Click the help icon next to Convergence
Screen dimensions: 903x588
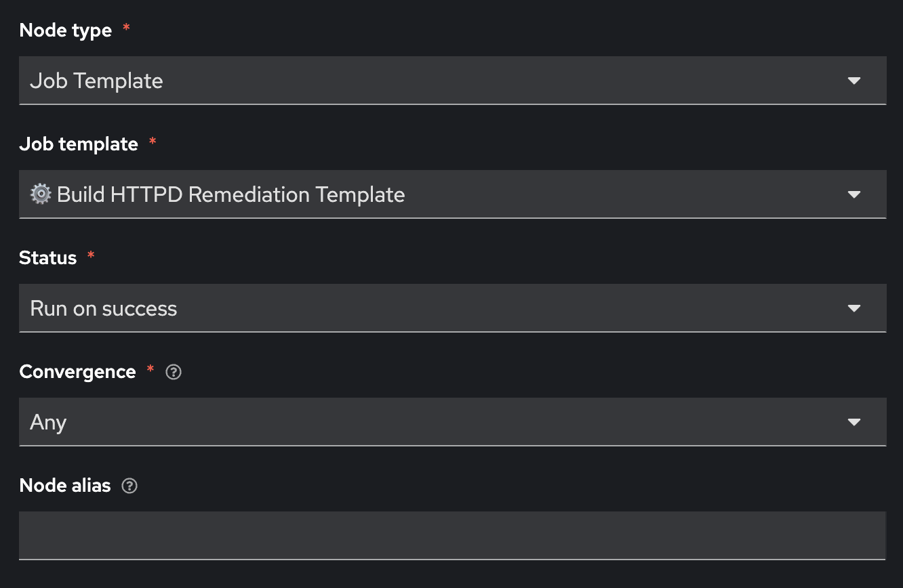click(x=174, y=372)
